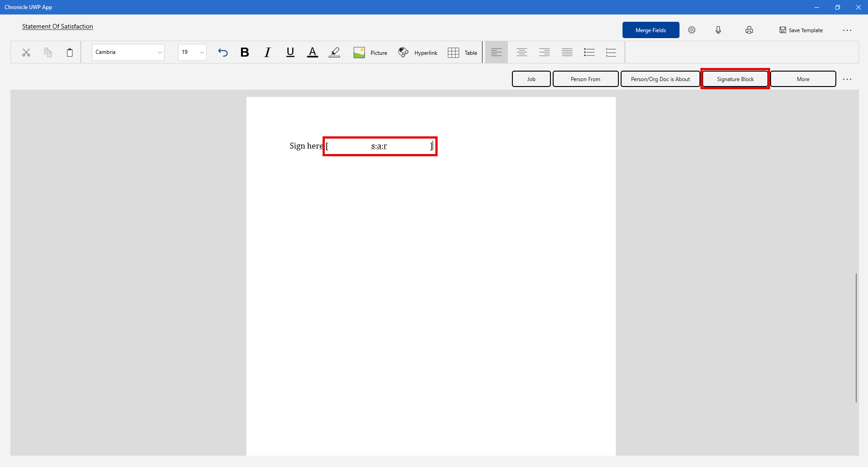Screen dimensions: 868x467
Task: Open the More merge fields button
Action: (803, 79)
